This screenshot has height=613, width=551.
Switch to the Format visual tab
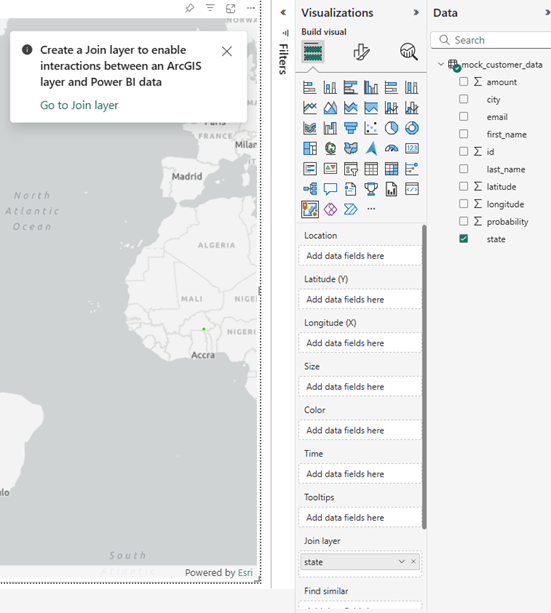[361, 52]
